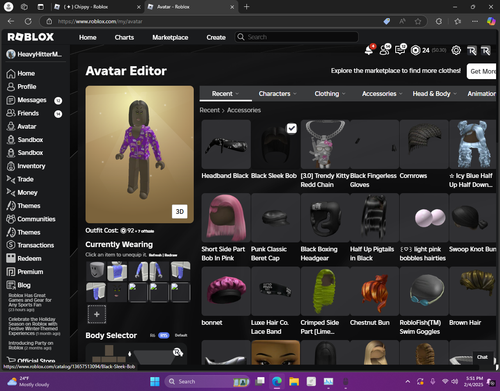
Task: Expand the Accessories dropdown
Action: point(382,94)
